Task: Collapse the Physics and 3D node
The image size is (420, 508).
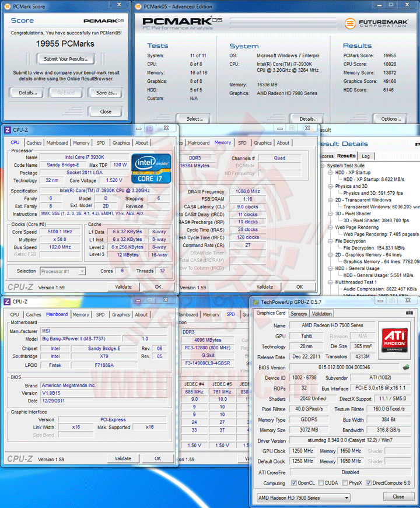Action: click(x=330, y=186)
